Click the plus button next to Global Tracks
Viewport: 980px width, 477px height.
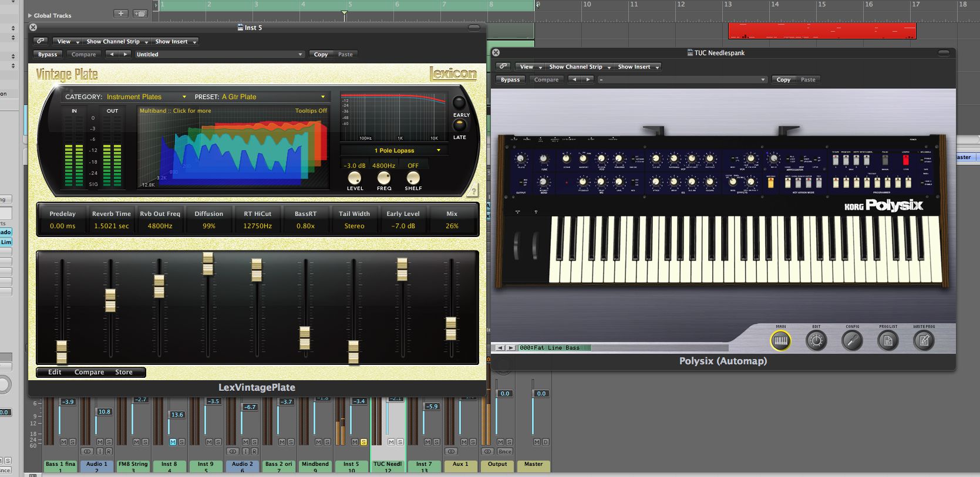tap(120, 14)
